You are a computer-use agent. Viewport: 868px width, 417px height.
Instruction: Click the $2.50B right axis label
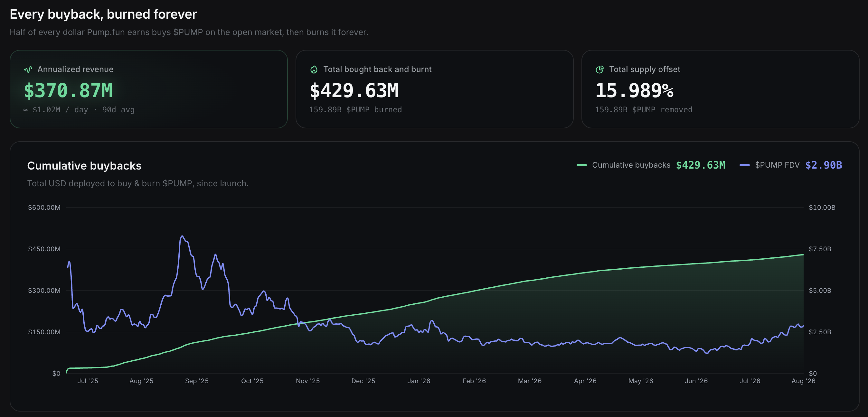[x=820, y=332]
